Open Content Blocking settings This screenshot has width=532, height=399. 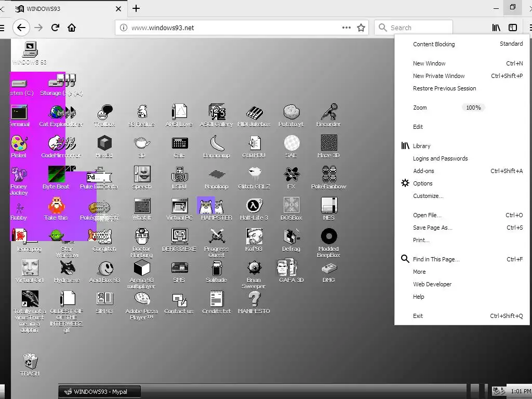coord(462,44)
